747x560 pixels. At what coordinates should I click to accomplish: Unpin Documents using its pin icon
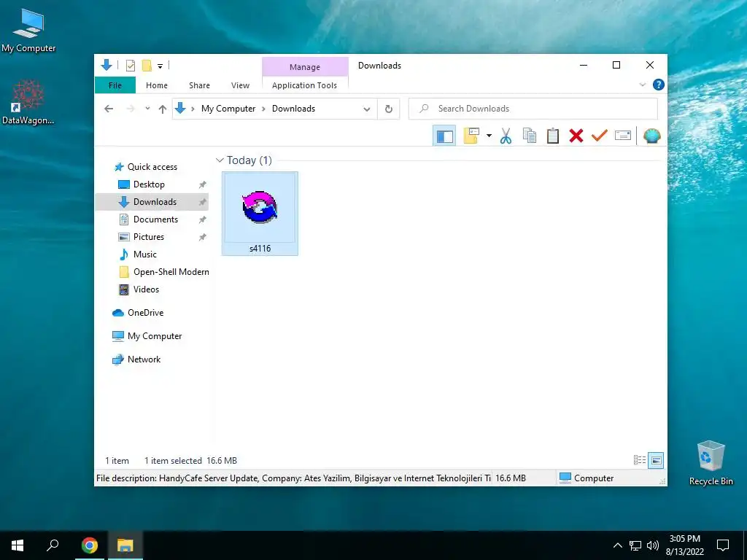pos(203,219)
